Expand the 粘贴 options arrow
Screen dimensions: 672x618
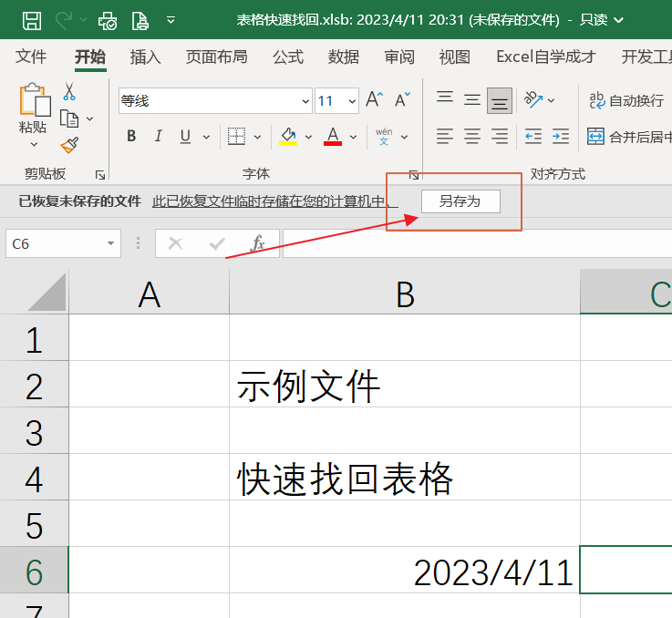click(34, 145)
